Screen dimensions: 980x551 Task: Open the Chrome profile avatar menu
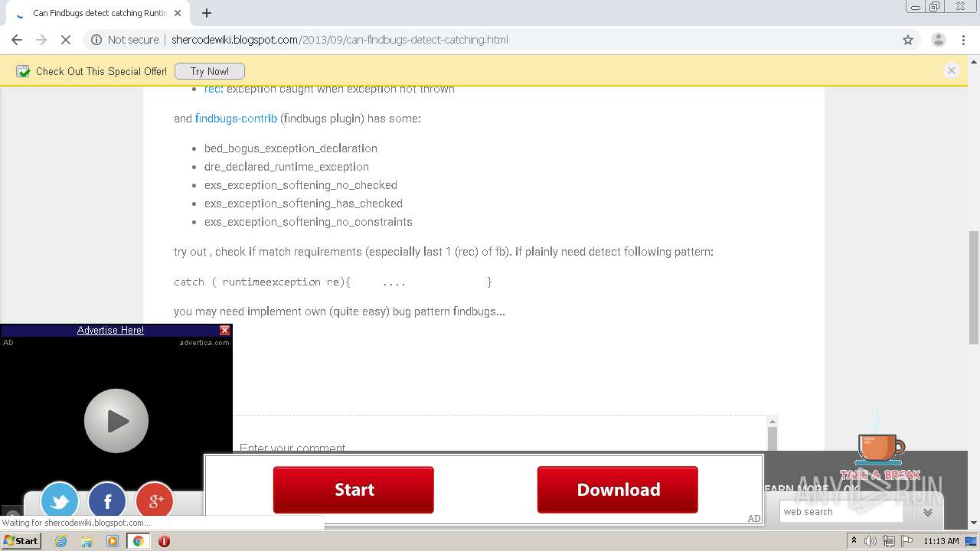(938, 40)
